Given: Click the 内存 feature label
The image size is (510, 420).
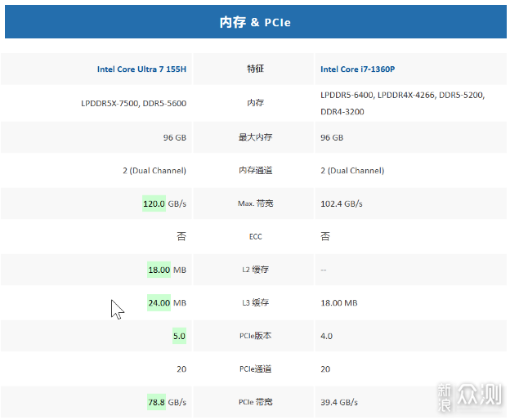Looking at the screenshot, I should 255,103.
